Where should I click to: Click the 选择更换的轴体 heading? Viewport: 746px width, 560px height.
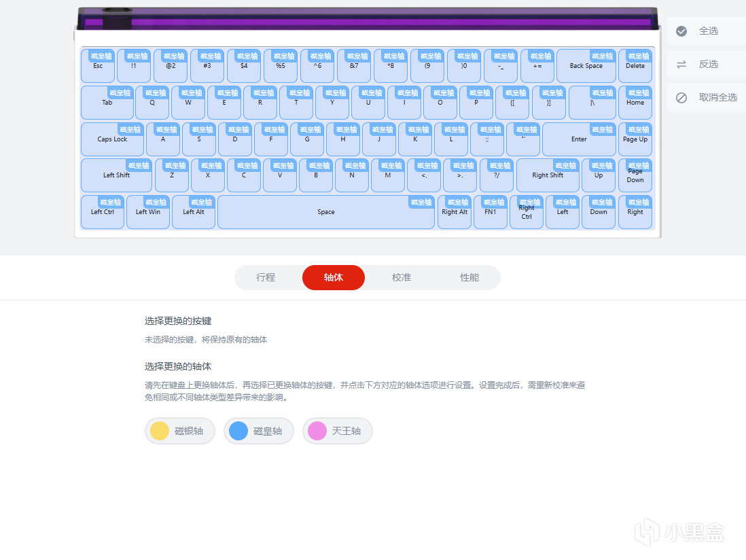tap(178, 366)
